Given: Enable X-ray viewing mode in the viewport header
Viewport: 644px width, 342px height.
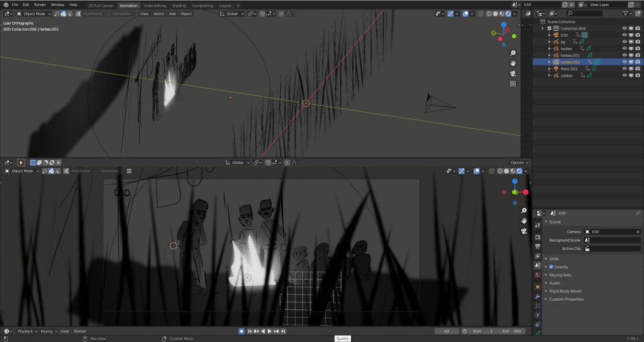Looking at the screenshot, I should click(x=480, y=14).
